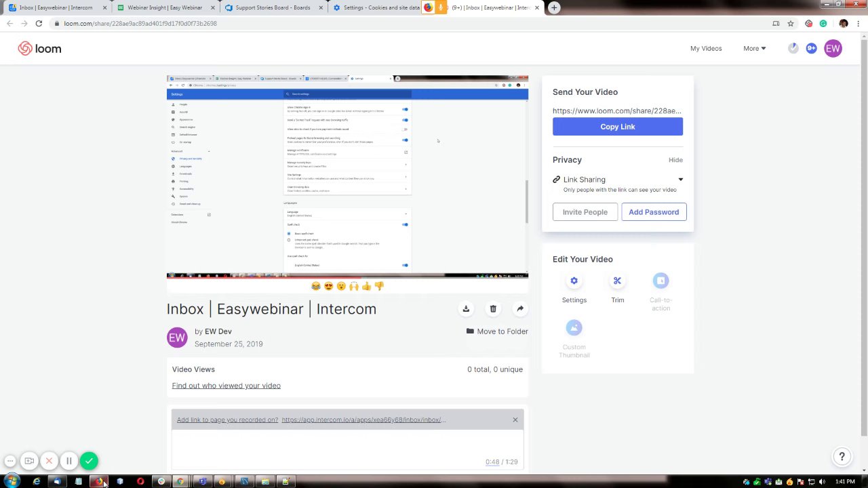React with the thumbs up emoji
The image size is (868, 488).
pos(367,286)
